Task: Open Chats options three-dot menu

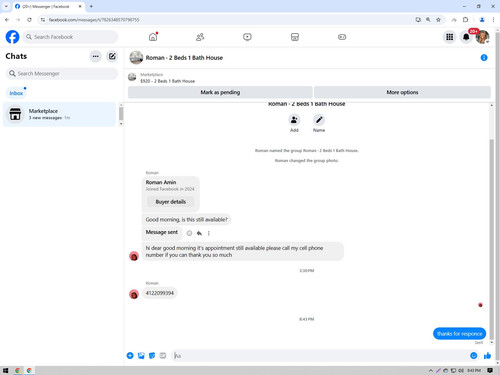Action: coord(96,56)
